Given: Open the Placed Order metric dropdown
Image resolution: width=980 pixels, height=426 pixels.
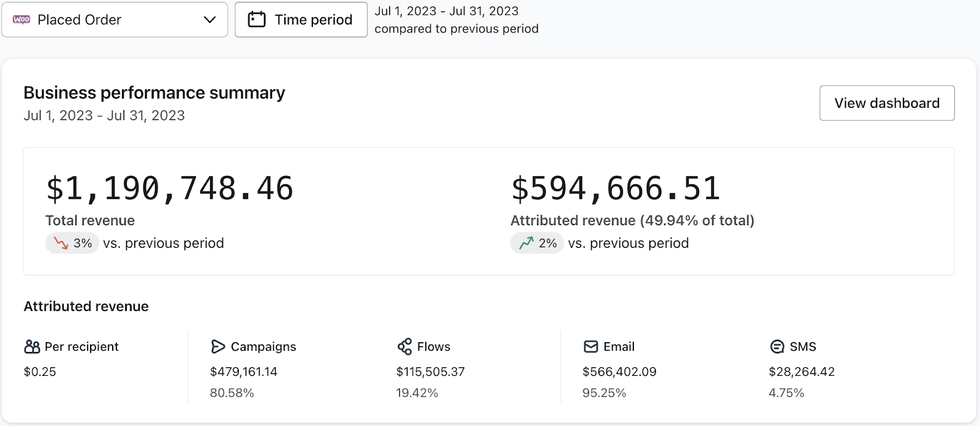Looking at the screenshot, I should 115,20.
